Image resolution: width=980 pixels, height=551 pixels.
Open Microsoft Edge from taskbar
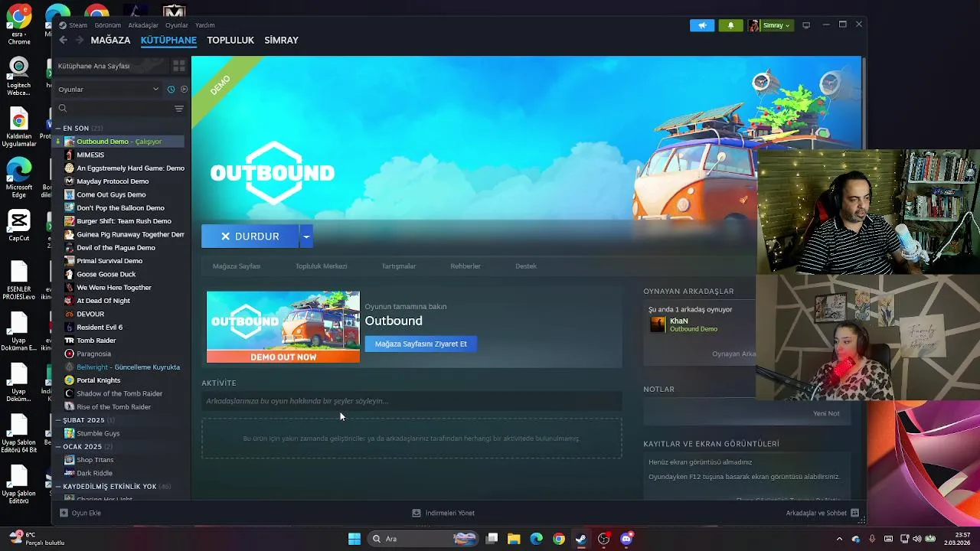(x=536, y=539)
